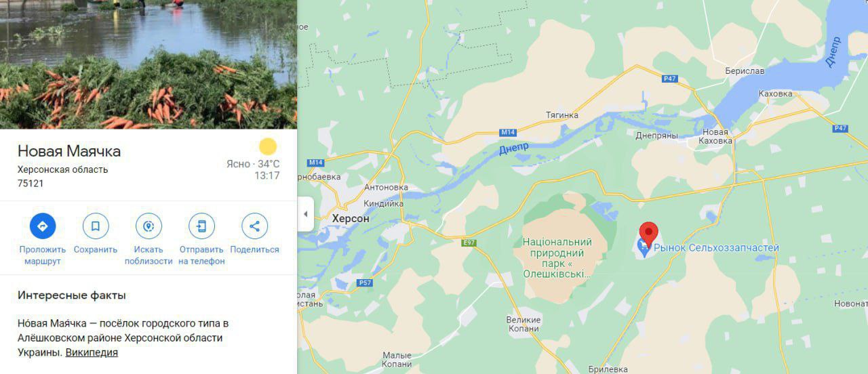Open Искать поблизости nearby search icon
The height and width of the screenshot is (374, 868).
pos(149,226)
